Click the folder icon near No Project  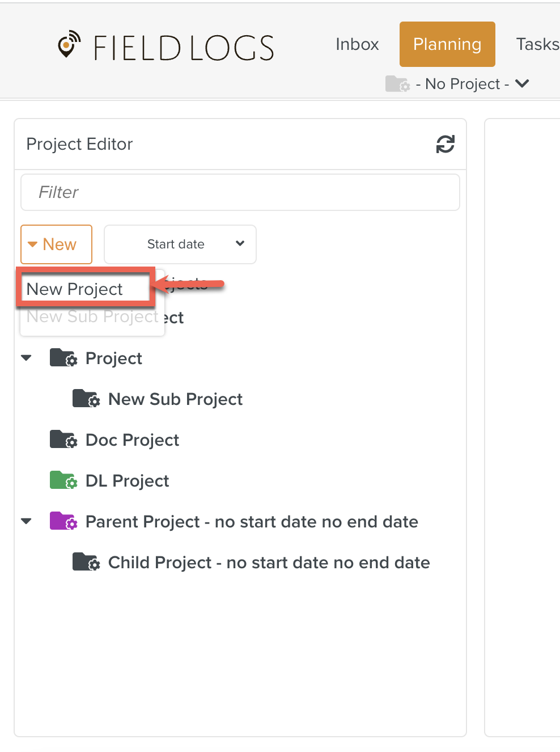[398, 83]
